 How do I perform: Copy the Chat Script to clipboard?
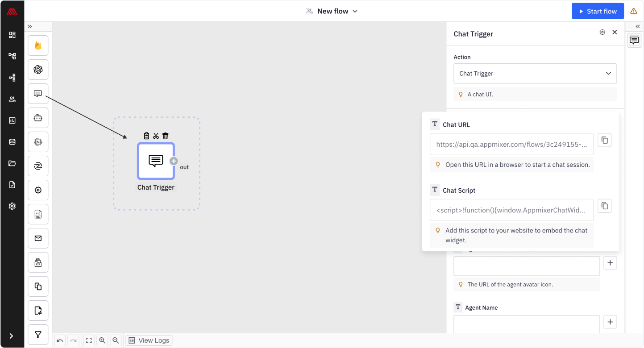tap(604, 206)
